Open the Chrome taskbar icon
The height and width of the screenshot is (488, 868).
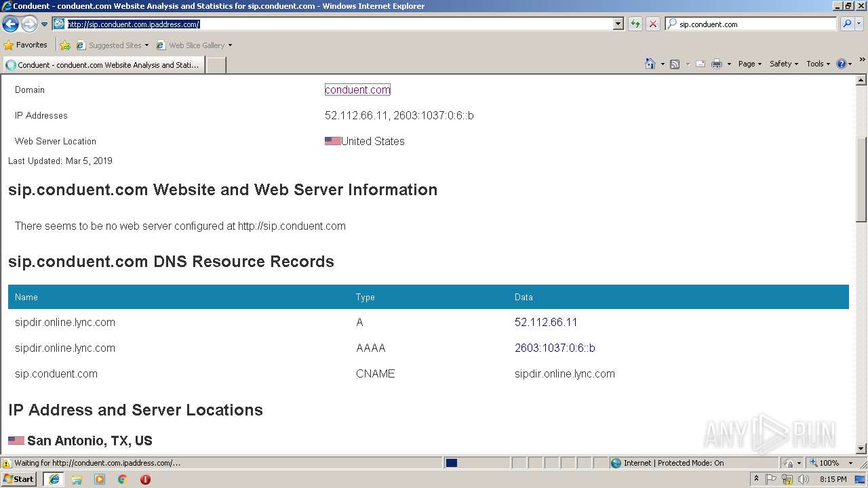123,479
